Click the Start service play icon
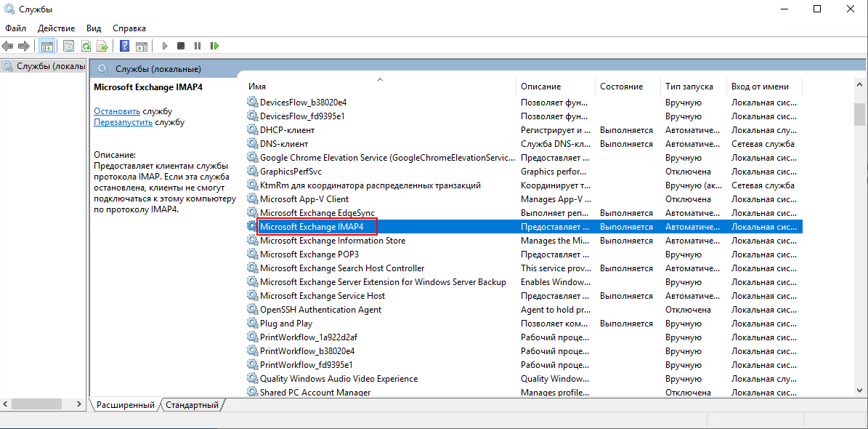The image size is (868, 429). tap(164, 45)
